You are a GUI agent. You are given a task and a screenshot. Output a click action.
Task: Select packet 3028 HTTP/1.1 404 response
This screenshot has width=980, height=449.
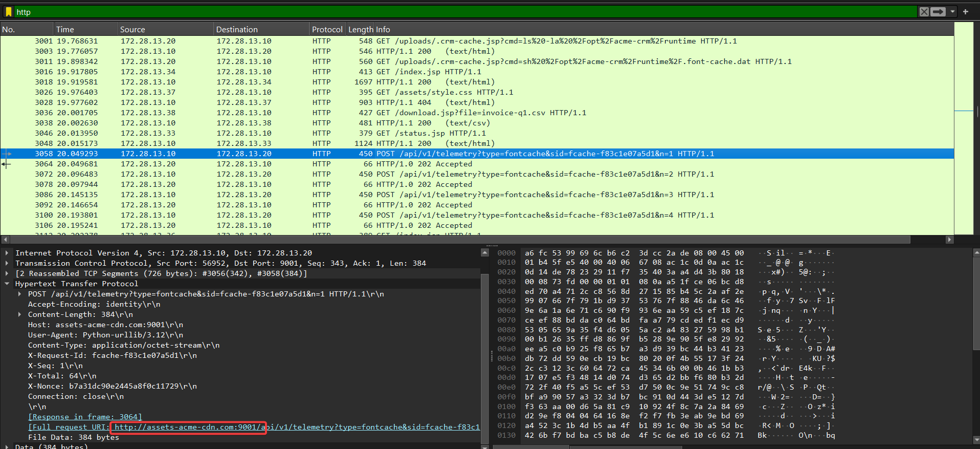point(477,102)
